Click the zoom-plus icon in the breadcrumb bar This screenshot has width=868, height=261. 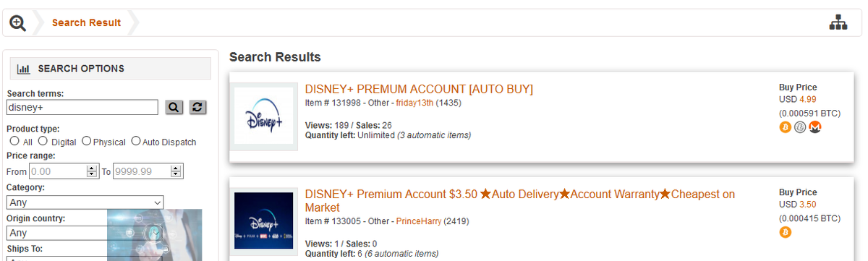click(x=18, y=23)
